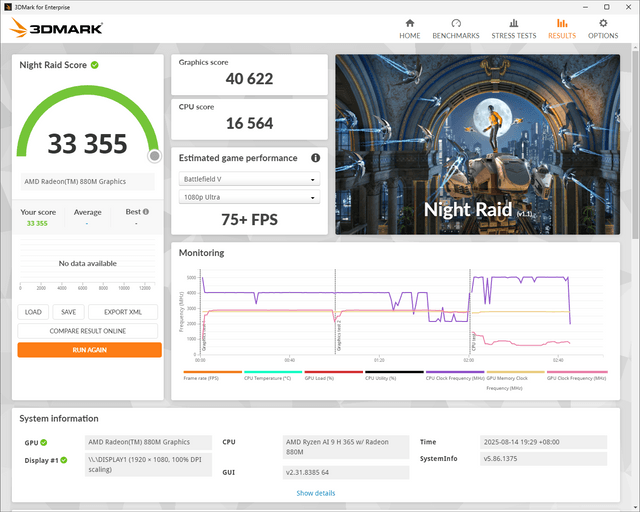Open the Battlefield V game dropdown
The image size is (640, 512).
coord(249,179)
